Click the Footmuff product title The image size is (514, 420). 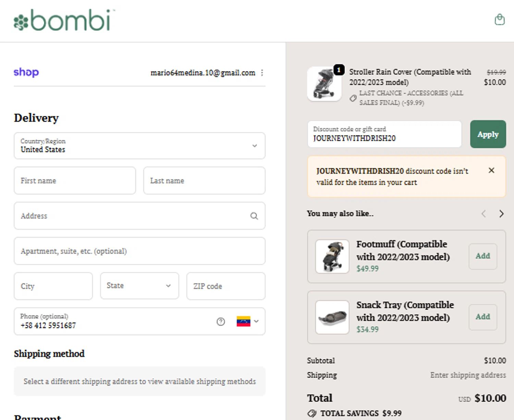point(403,250)
